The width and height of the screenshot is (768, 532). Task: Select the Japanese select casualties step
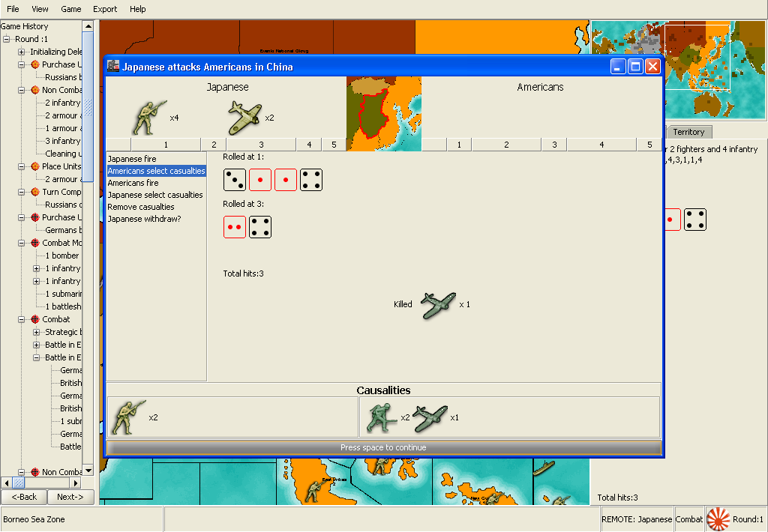coord(154,195)
